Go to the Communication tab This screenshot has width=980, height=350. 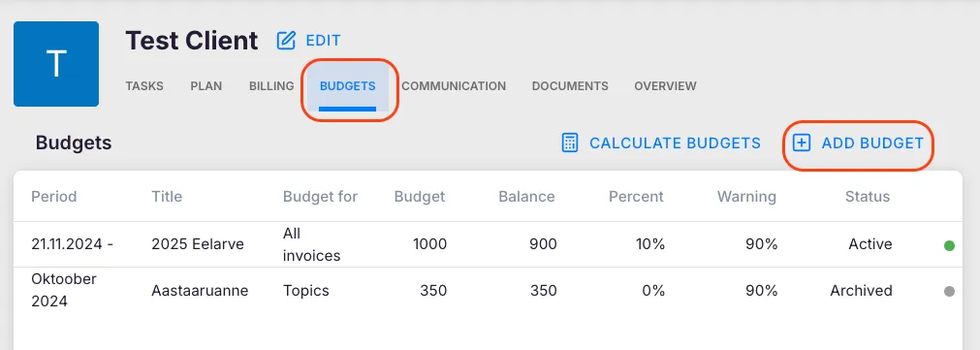click(454, 86)
